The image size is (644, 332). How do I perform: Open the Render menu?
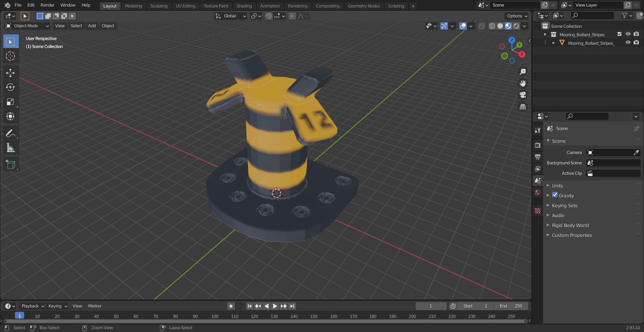[x=47, y=5]
